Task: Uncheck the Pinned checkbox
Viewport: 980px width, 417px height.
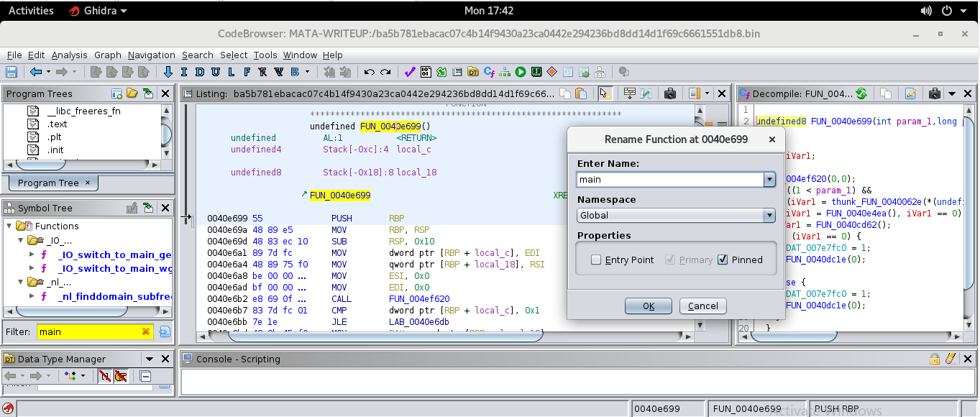Action: (723, 260)
